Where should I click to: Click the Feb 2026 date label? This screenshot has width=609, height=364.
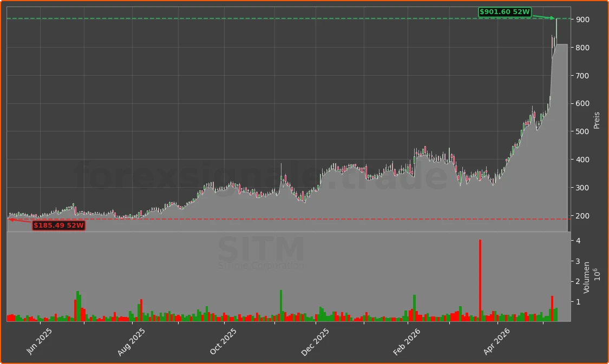pyautogui.click(x=406, y=342)
